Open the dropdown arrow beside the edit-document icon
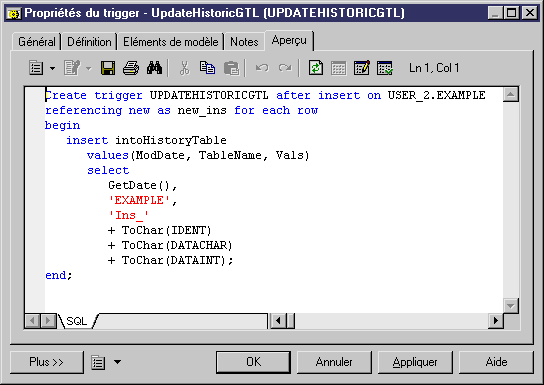This screenshot has width=544, height=385. point(89,68)
